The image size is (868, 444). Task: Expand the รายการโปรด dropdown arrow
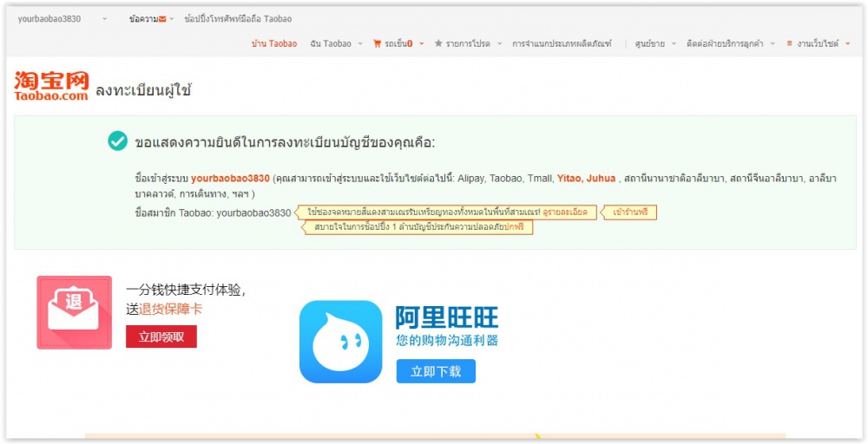tap(499, 43)
